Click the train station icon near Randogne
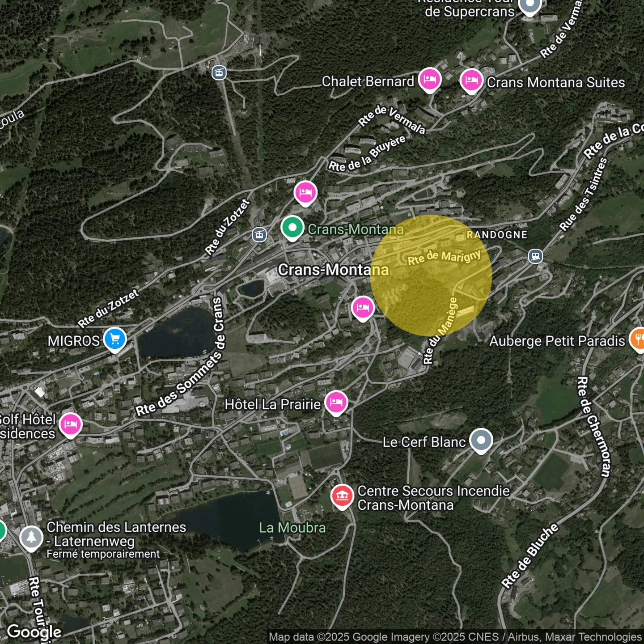The image size is (644, 644). [x=535, y=256]
